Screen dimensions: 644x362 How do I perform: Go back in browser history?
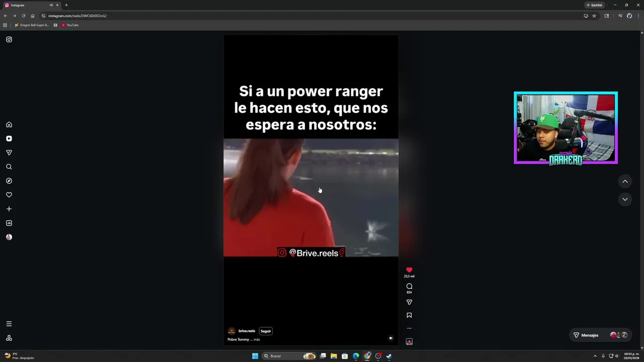point(6,16)
